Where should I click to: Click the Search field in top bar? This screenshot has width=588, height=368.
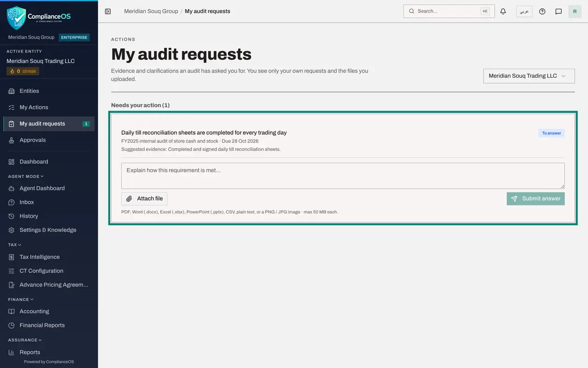point(449,11)
